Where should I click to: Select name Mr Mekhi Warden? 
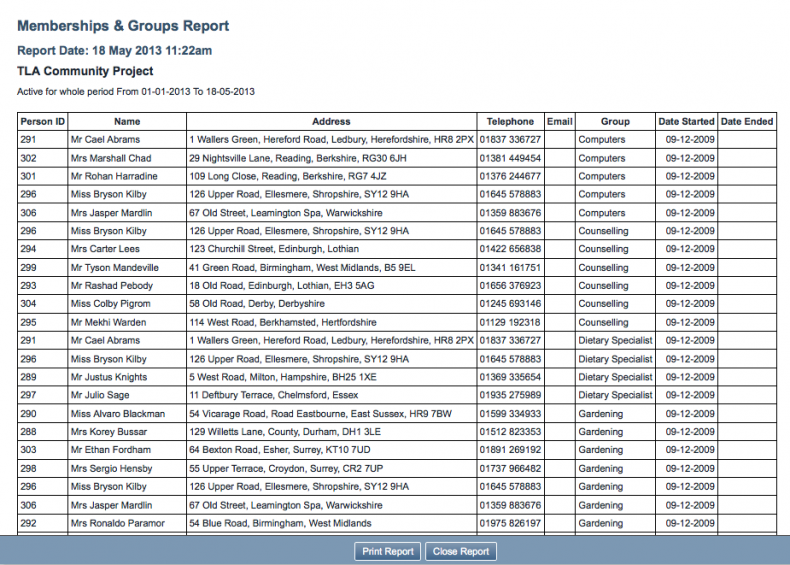click(x=108, y=323)
